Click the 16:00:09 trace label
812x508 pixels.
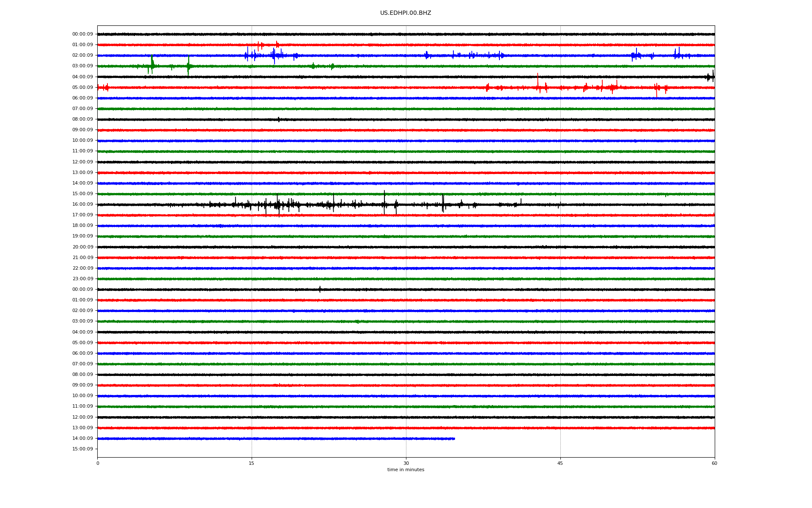coord(82,204)
